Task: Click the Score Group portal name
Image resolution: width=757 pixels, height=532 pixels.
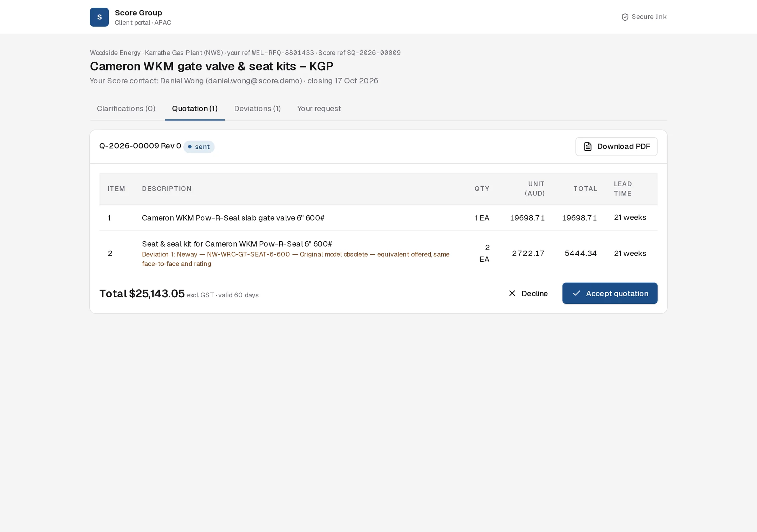Action: coord(138,13)
